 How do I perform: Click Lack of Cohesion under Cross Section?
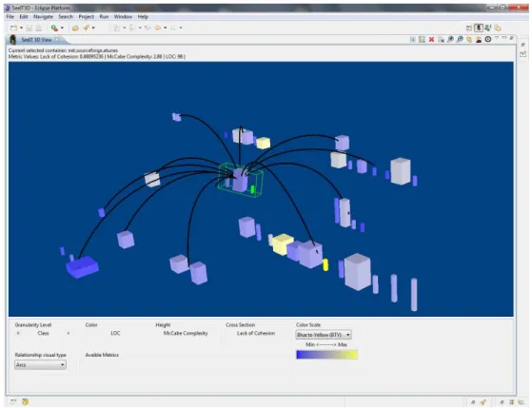(256, 334)
